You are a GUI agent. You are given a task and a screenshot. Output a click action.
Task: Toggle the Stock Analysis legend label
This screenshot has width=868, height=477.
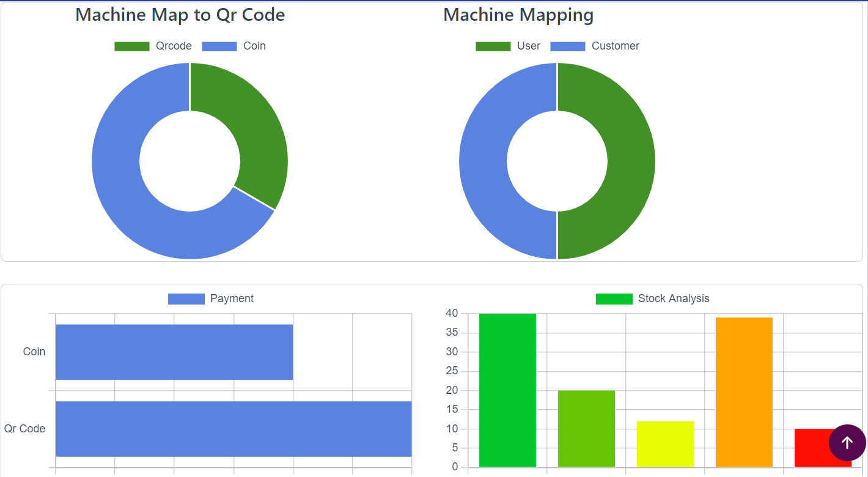click(673, 298)
